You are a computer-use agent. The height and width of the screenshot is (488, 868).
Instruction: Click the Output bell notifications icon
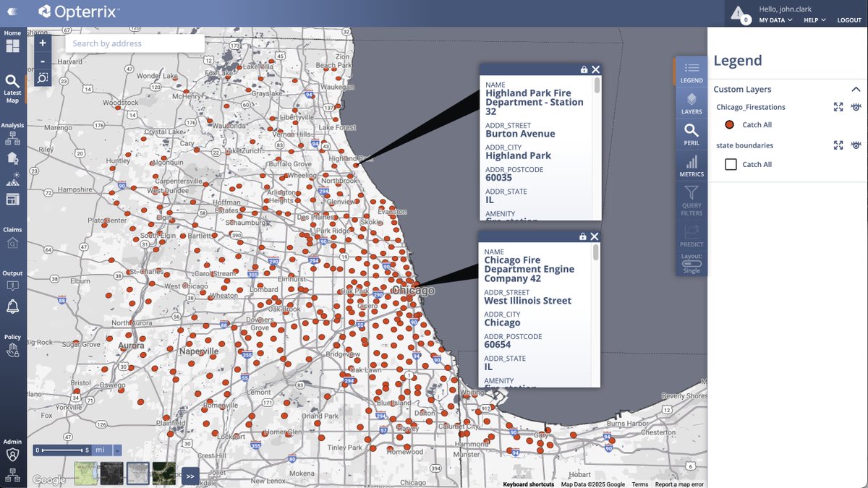12,307
